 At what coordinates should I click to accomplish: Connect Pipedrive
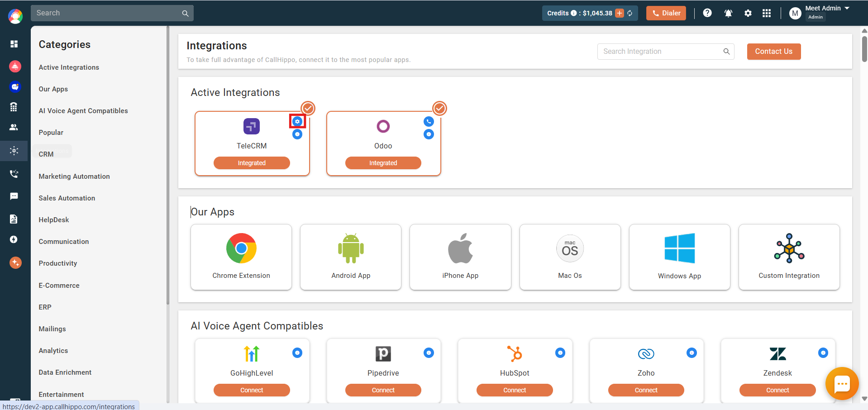click(383, 390)
